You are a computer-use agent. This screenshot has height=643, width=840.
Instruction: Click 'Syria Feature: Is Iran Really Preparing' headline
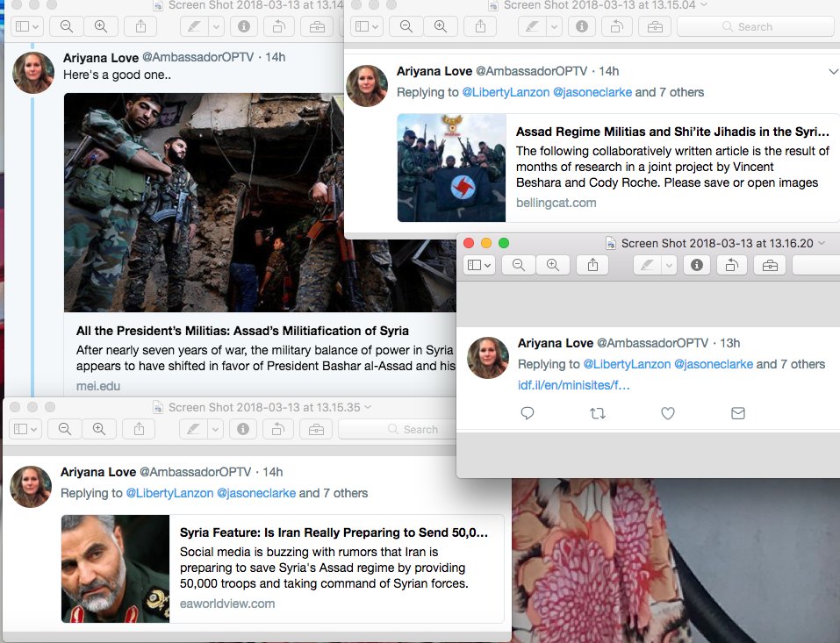pyautogui.click(x=334, y=532)
